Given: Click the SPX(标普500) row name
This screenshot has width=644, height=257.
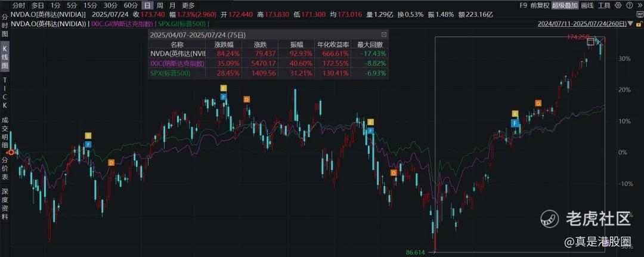Looking at the screenshot, I should (170, 73).
